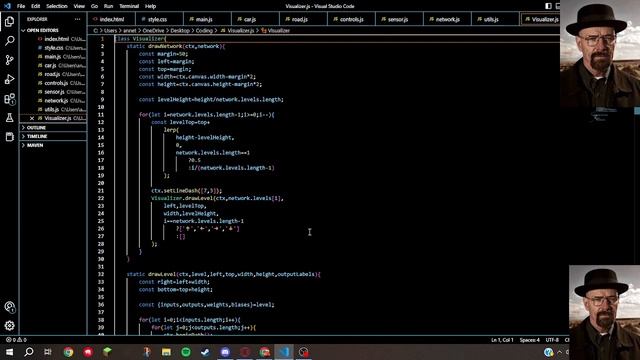This screenshot has height=360, width=640.
Task: Open the Manage gear settings icon
Action: pyautogui.click(x=9, y=326)
